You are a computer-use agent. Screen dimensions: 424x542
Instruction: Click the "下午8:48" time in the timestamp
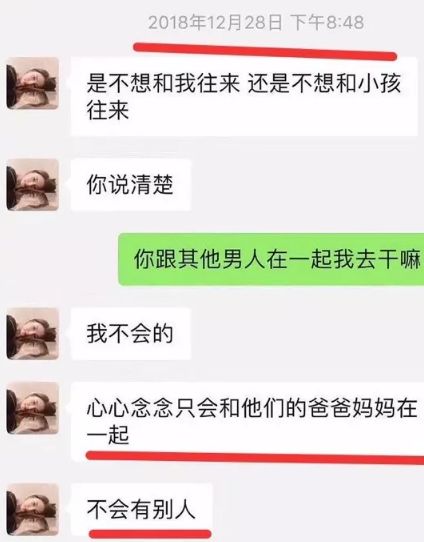[x=327, y=22]
